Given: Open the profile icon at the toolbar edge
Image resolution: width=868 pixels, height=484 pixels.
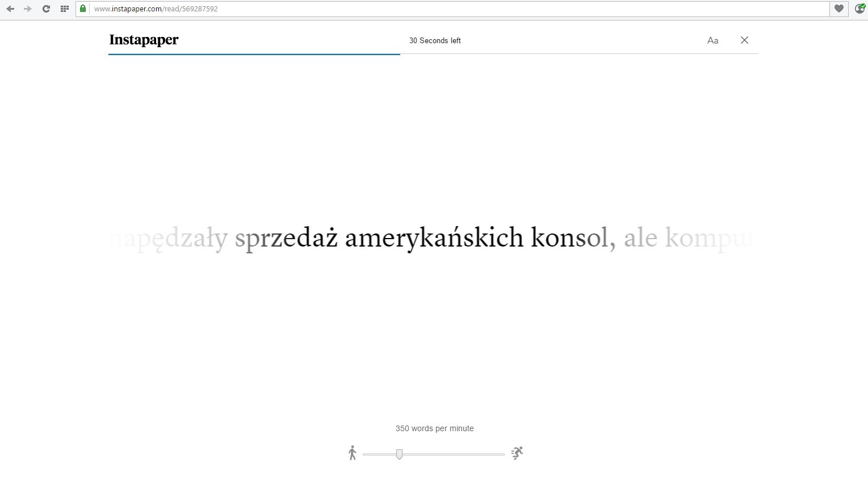Looking at the screenshot, I should 860,9.
